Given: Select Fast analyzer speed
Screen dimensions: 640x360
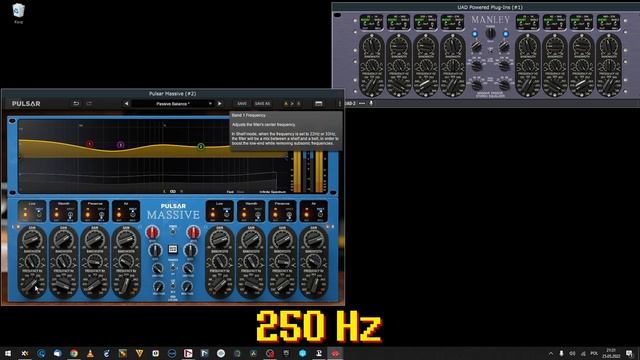Looking at the screenshot, I should [x=230, y=191].
